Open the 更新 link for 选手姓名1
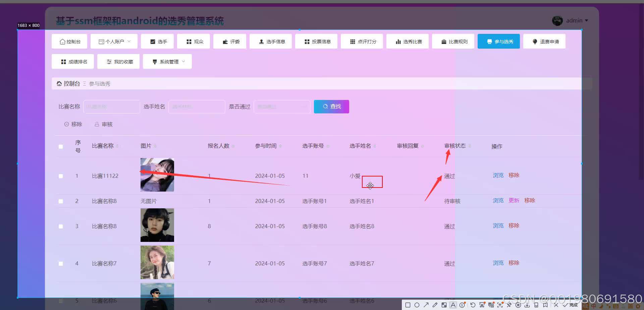This screenshot has height=310, width=644. coord(514,200)
